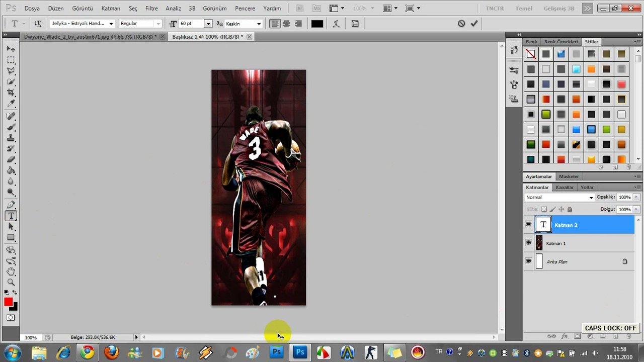Click the Temel workspace button
This screenshot has width=644, height=362.
pyautogui.click(x=524, y=9)
